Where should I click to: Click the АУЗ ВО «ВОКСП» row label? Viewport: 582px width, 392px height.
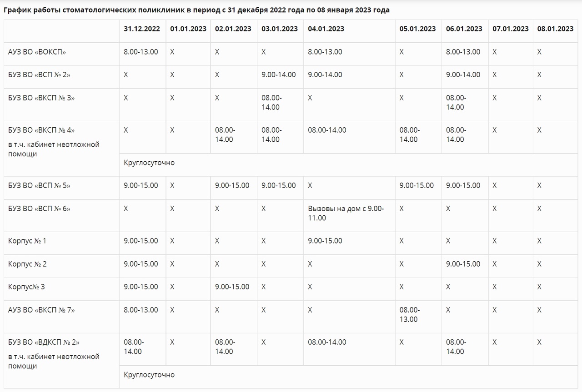click(37, 52)
